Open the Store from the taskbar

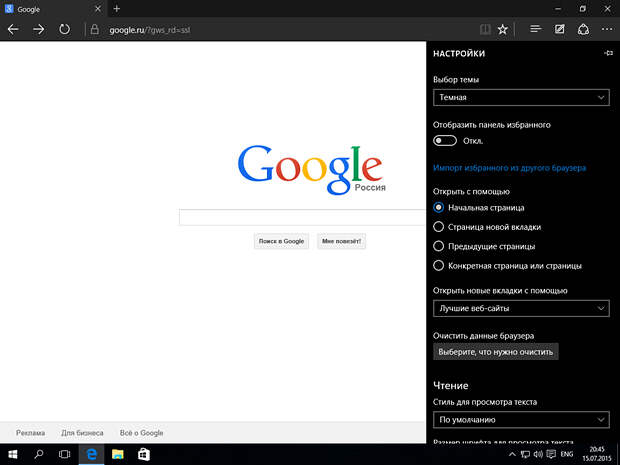pyautogui.click(x=144, y=454)
